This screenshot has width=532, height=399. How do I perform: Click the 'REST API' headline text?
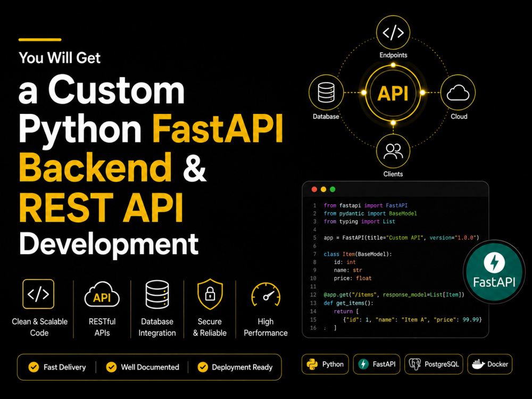tap(101, 207)
